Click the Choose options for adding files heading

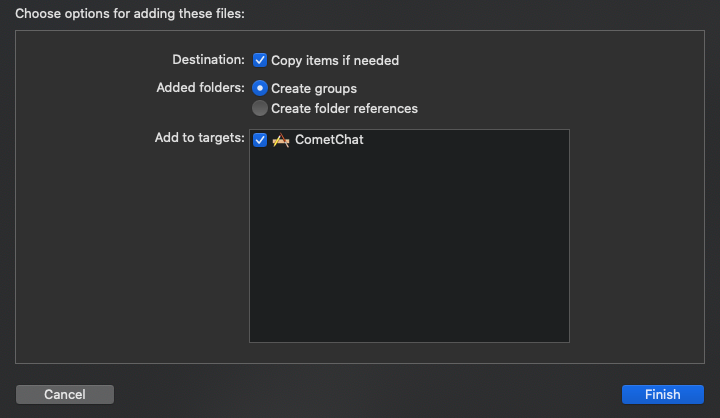pos(130,14)
